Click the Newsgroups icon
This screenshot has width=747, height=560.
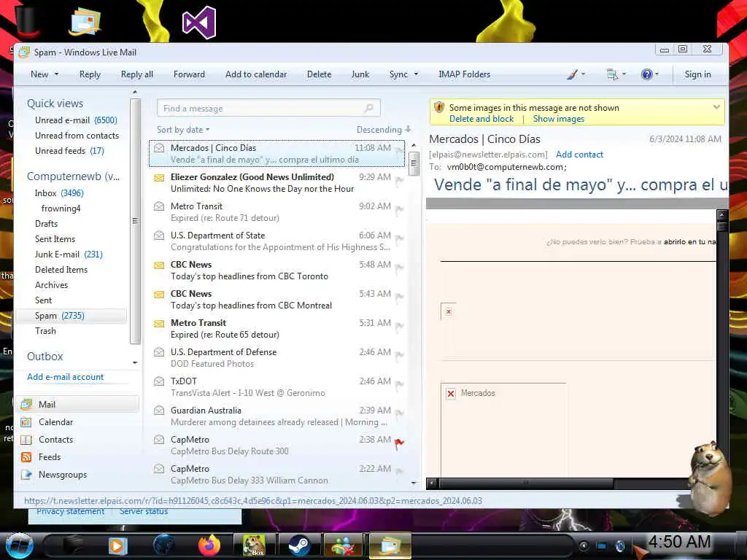tap(27, 475)
